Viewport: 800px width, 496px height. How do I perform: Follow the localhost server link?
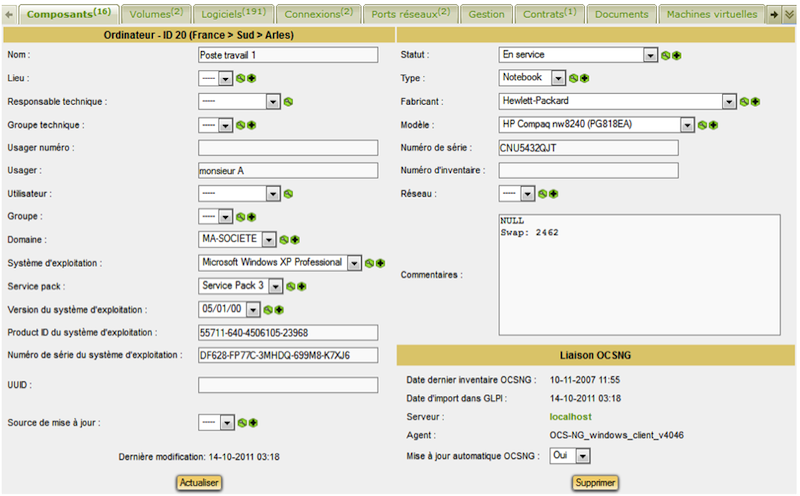[x=572, y=415]
